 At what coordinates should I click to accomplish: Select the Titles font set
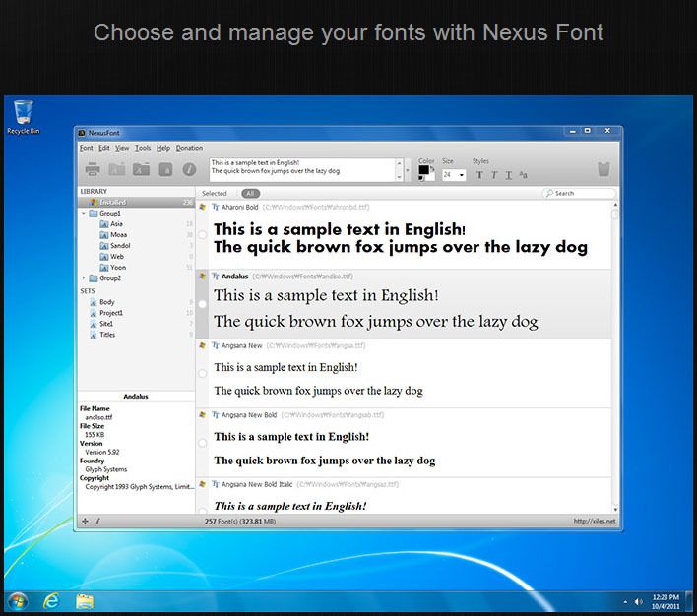[102, 335]
